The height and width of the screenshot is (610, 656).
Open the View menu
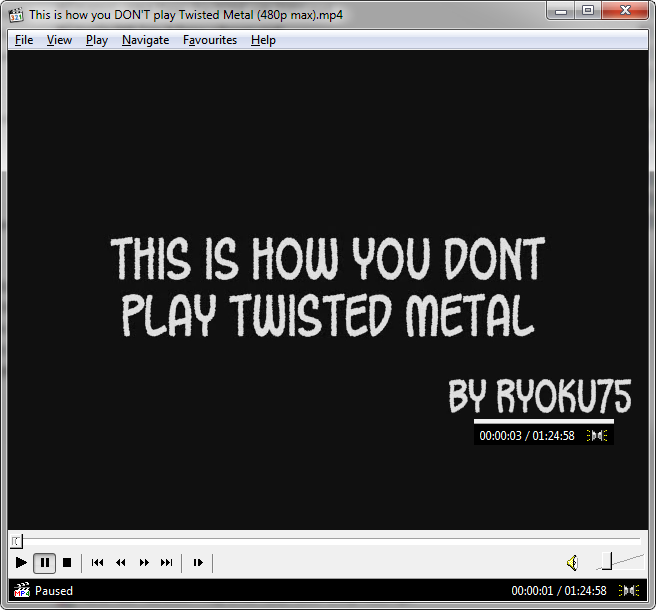[x=59, y=40]
